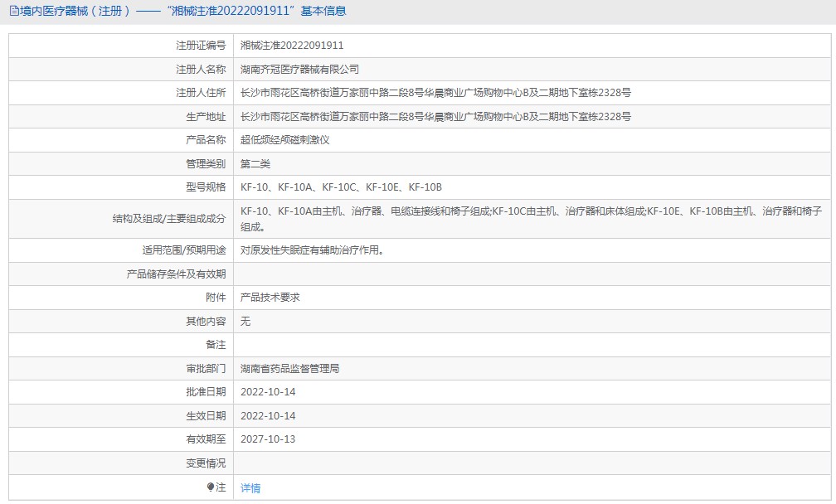Click registrant name 湖南齐冠医疗器械有限公司
Screen dimensions: 836x504
tap(299, 70)
